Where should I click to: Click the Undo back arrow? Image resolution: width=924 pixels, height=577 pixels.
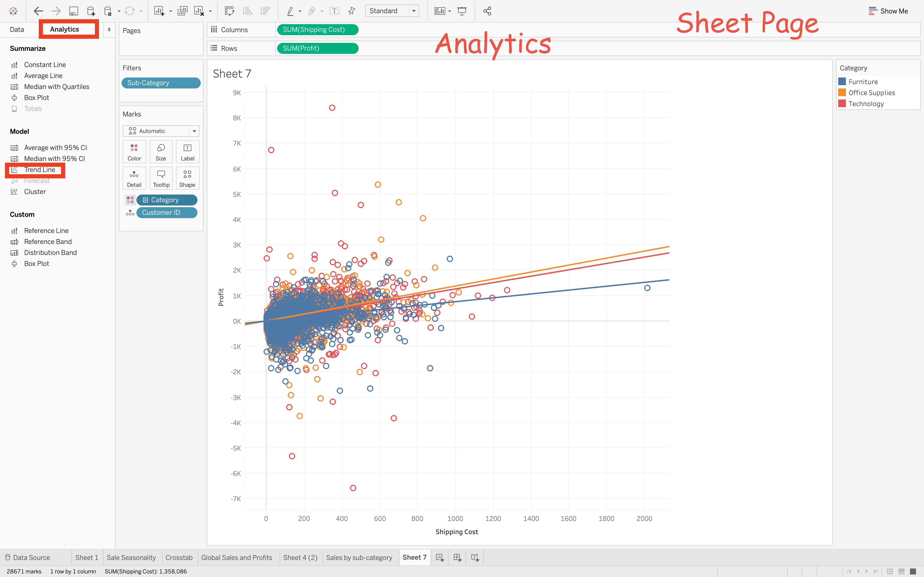38,11
